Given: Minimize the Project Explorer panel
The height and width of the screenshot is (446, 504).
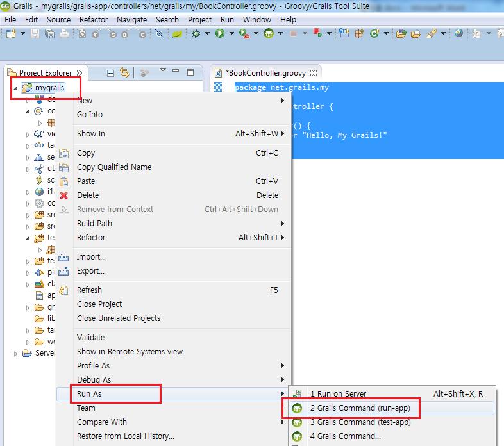Looking at the screenshot, I should 176,70.
